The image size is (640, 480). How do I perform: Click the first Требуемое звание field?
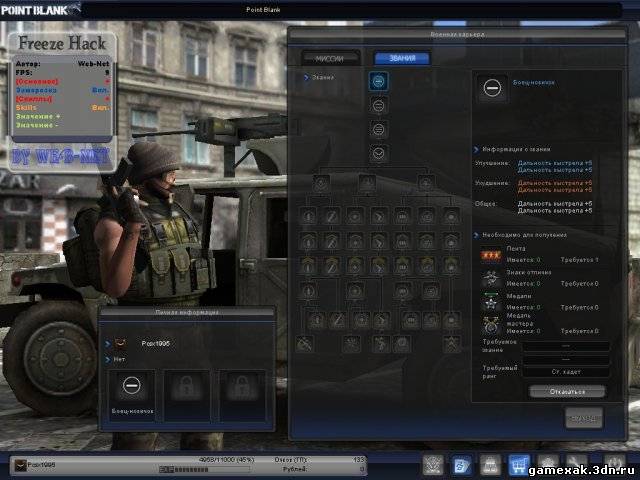point(566,346)
